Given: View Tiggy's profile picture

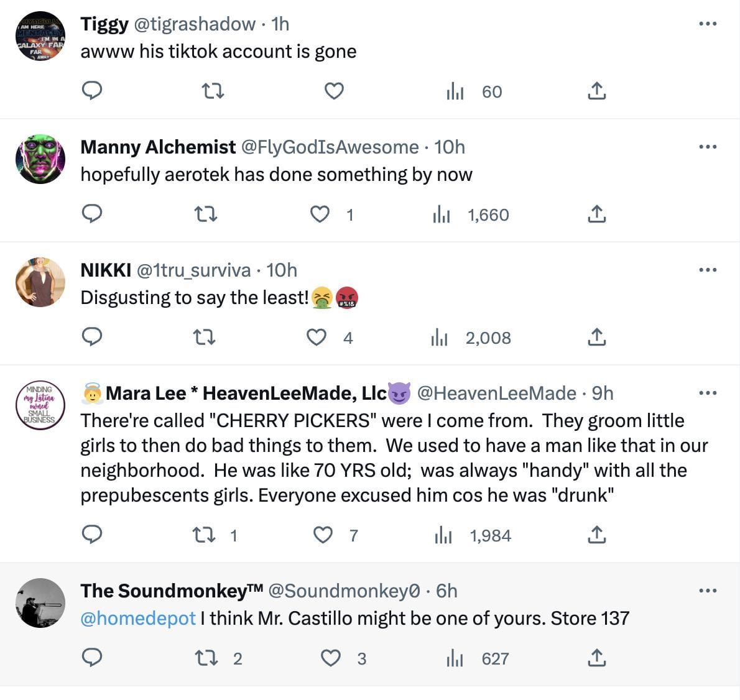Looking at the screenshot, I should coord(40,36).
